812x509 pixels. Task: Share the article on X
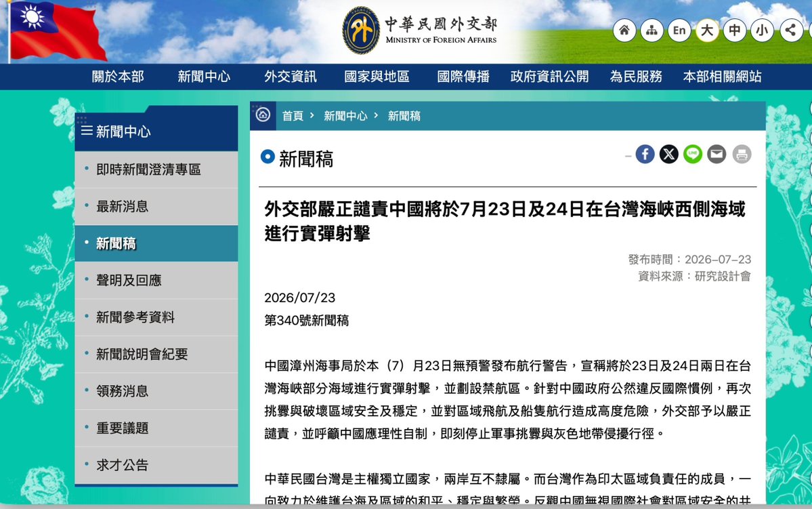pyautogui.click(x=668, y=154)
